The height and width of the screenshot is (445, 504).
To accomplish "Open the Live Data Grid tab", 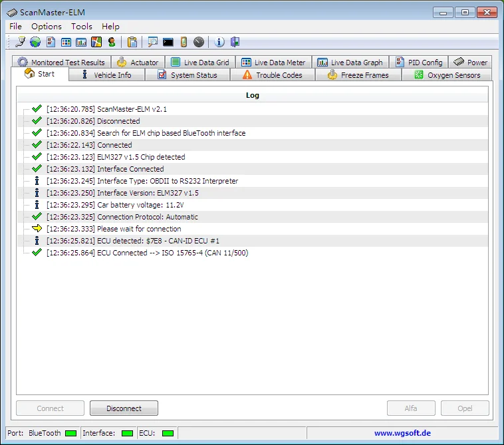I will pyautogui.click(x=200, y=62).
